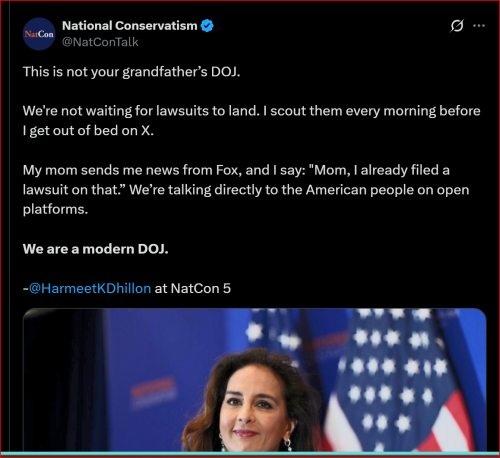Image resolution: width=500 pixels, height=458 pixels.
Task: Click the dangling earring in the photo
Action: [288, 444]
